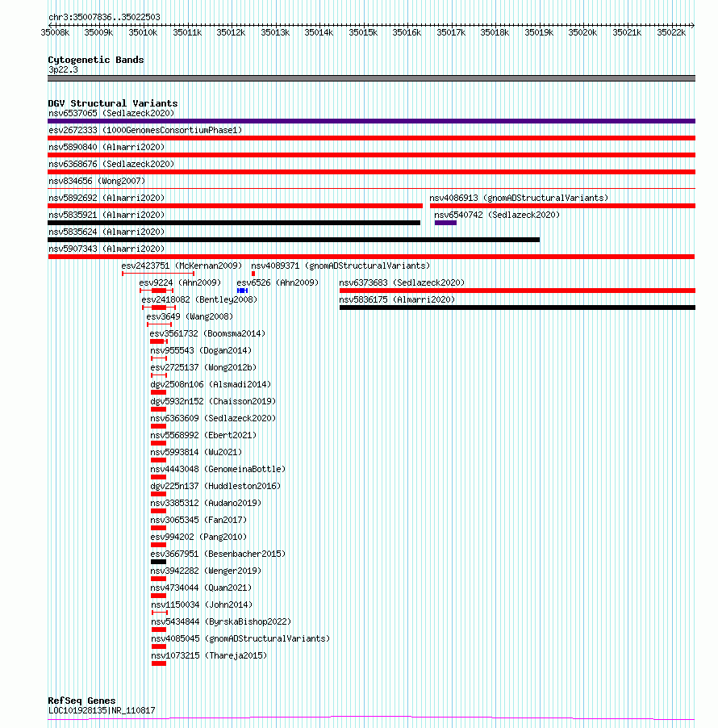Click the black nsv5835921 variant bar
Image resolution: width=718 pixels, height=728 pixels.
pyautogui.click(x=234, y=223)
